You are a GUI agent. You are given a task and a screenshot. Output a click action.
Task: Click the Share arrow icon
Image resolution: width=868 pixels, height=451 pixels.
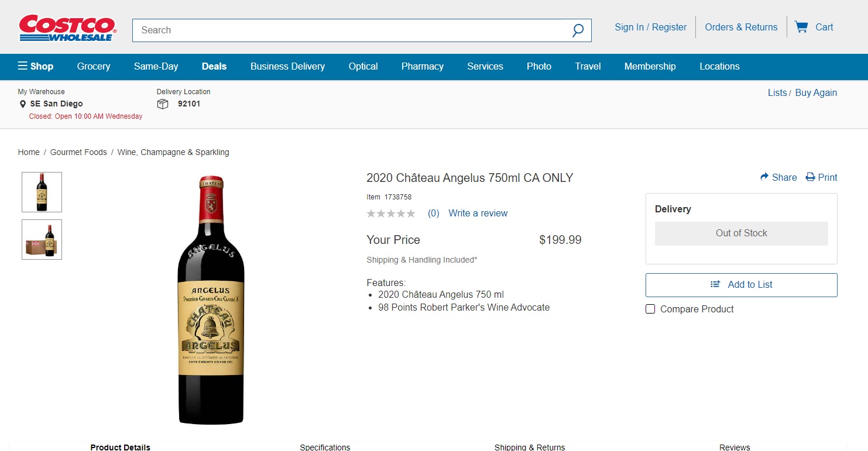[764, 177]
